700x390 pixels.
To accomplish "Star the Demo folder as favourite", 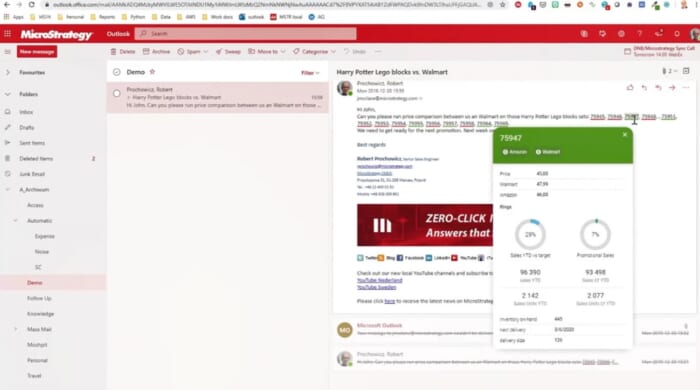I will (x=152, y=72).
